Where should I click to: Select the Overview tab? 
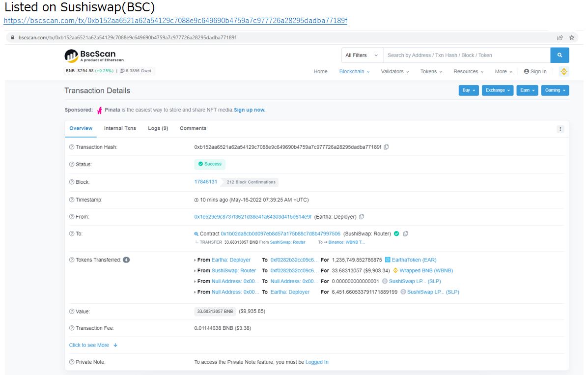(x=81, y=128)
